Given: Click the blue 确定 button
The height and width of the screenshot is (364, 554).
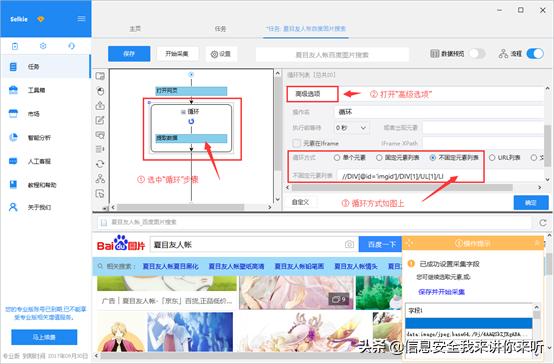Looking at the screenshot, I should pos(531,203).
